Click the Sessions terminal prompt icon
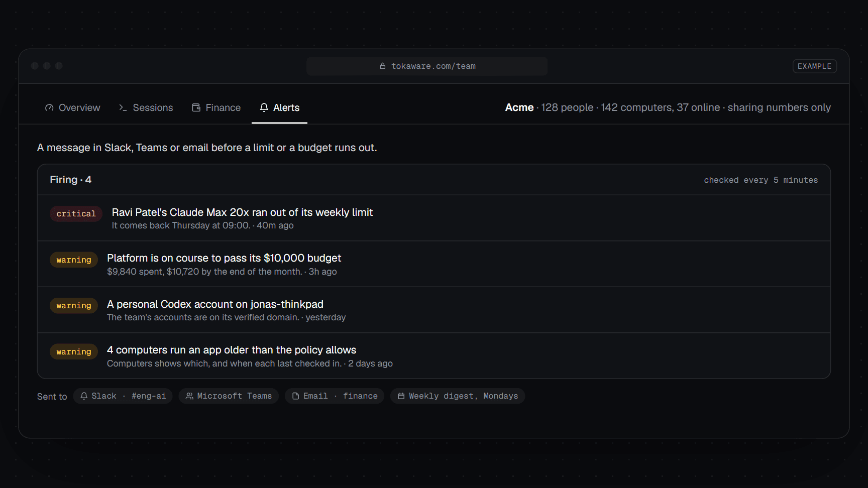868x488 pixels. (x=123, y=107)
